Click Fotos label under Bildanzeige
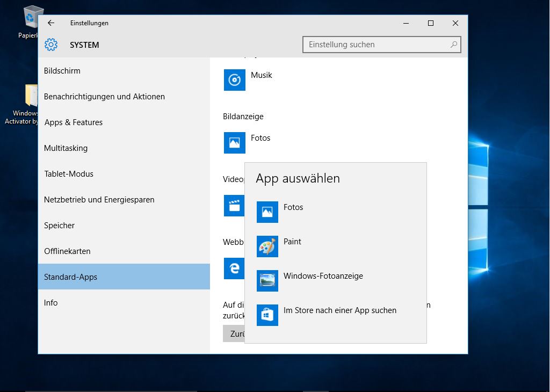The height and width of the screenshot is (392, 550). pos(260,138)
